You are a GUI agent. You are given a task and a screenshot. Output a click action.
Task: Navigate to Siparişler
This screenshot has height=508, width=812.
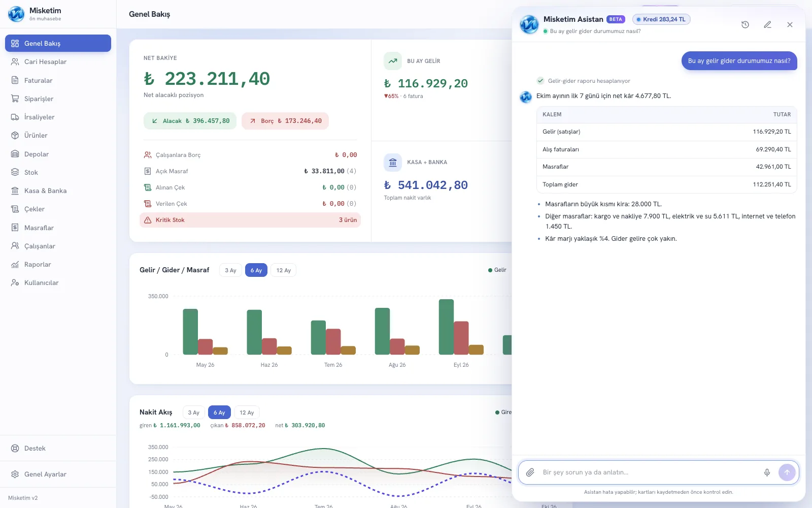click(58, 99)
